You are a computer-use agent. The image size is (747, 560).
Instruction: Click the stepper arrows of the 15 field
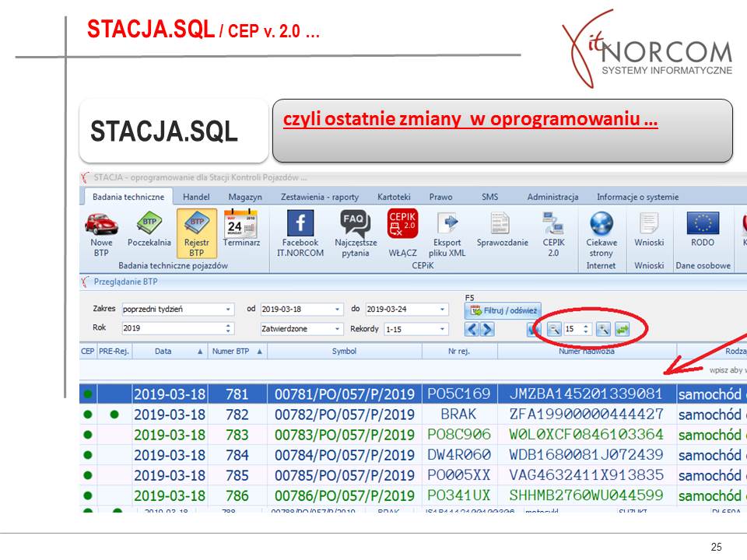pos(586,329)
